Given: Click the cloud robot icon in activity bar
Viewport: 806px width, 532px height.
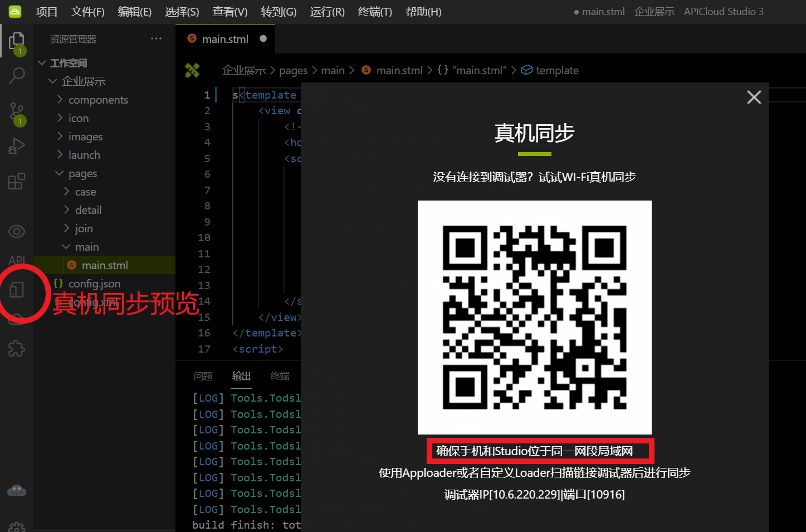Looking at the screenshot, I should [17, 490].
